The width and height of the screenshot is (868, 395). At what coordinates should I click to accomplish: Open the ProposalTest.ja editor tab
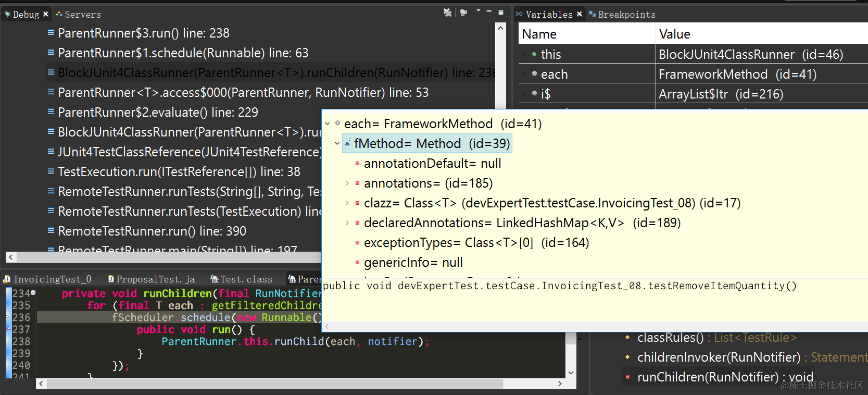pyautogui.click(x=151, y=279)
